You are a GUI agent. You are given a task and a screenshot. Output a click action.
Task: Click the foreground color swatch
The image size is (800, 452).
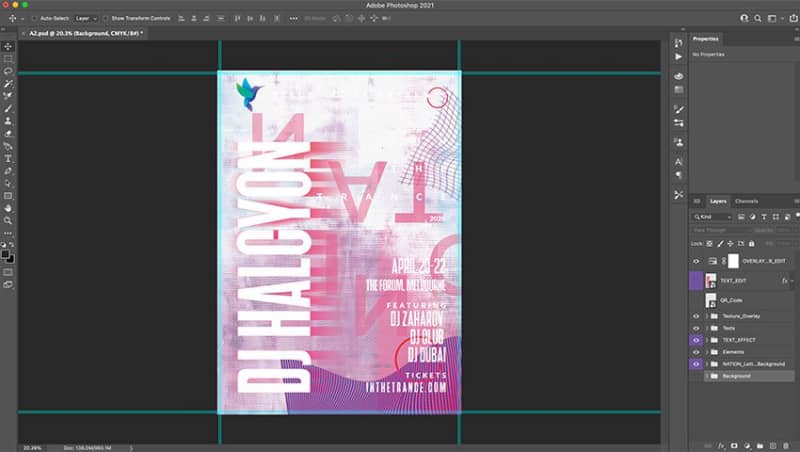pos(5,254)
